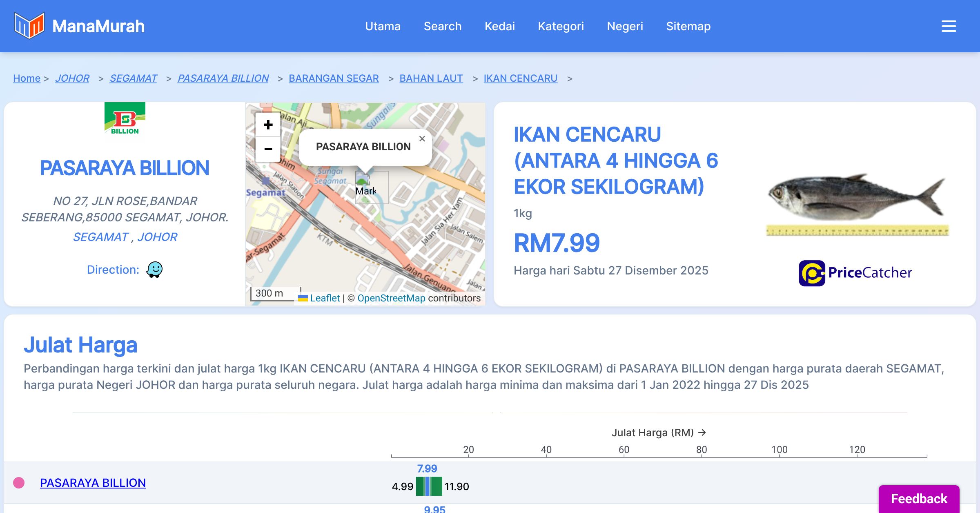Open the Search menu item

click(x=442, y=26)
